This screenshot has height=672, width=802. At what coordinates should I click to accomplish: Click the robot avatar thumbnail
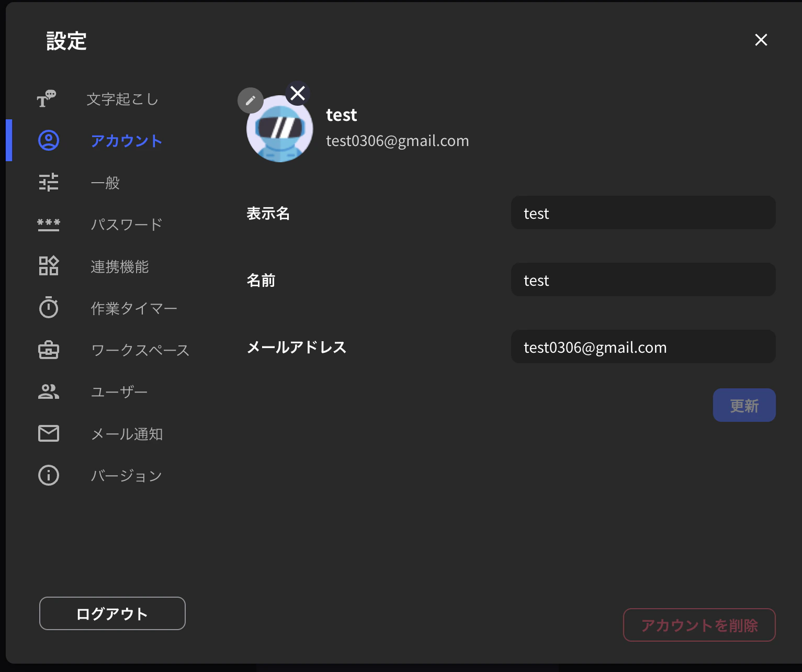pyautogui.click(x=280, y=128)
